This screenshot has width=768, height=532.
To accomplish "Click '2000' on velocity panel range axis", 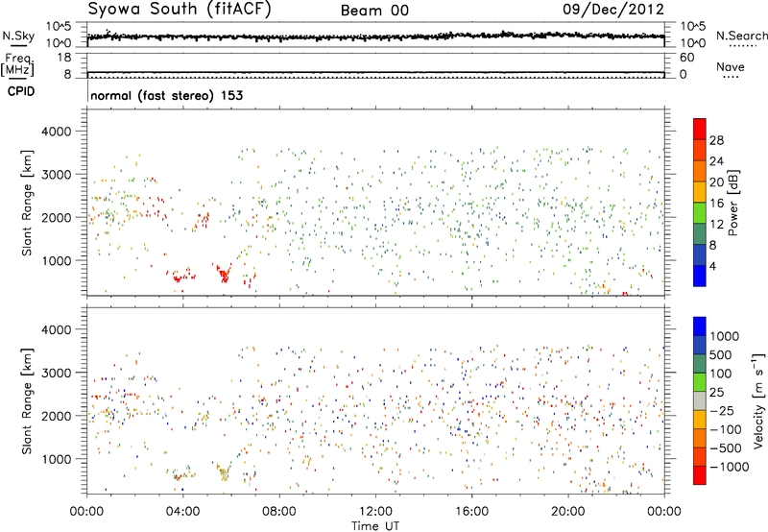I will pyautogui.click(x=56, y=416).
